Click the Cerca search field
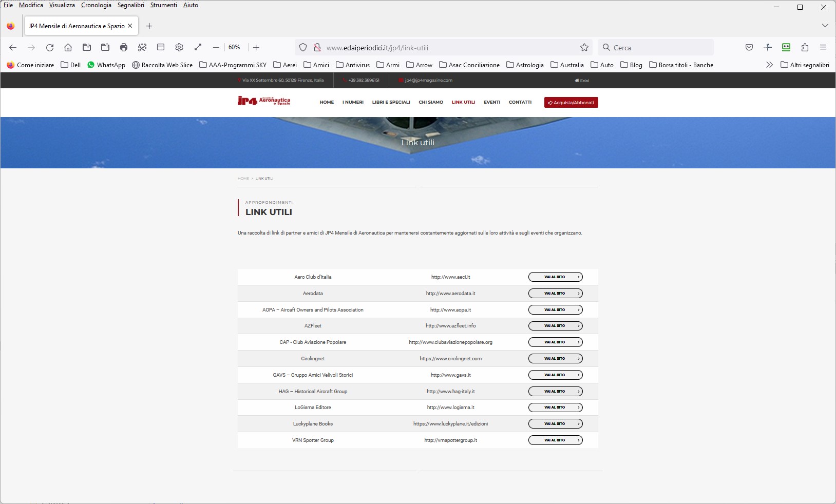The width and height of the screenshot is (836, 504). coord(656,47)
